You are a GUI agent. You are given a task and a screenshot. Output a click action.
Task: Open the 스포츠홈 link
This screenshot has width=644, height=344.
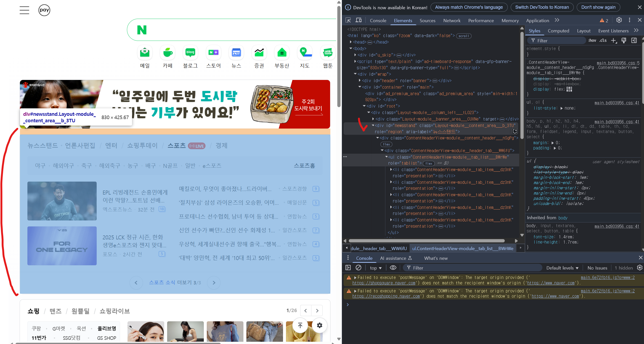[x=304, y=165]
